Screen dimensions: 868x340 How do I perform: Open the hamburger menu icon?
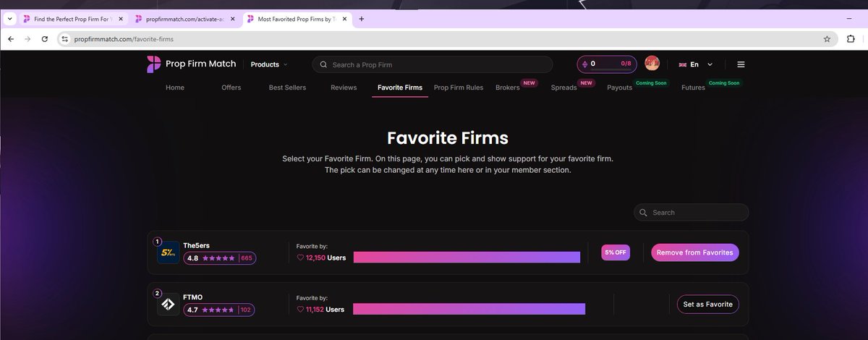pyautogui.click(x=741, y=64)
